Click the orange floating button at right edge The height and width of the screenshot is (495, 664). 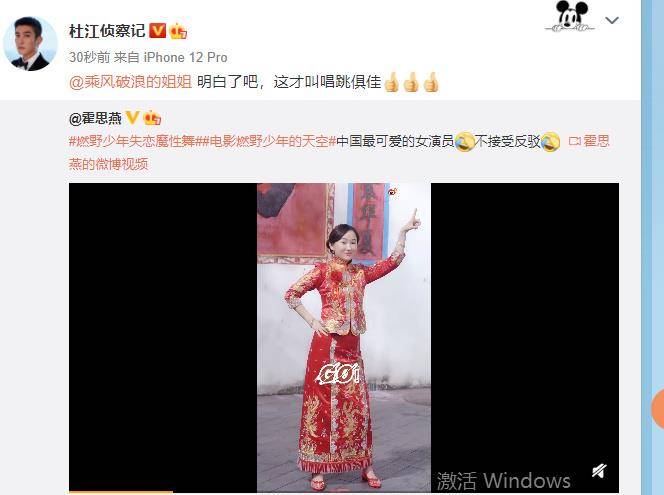[x=658, y=408]
